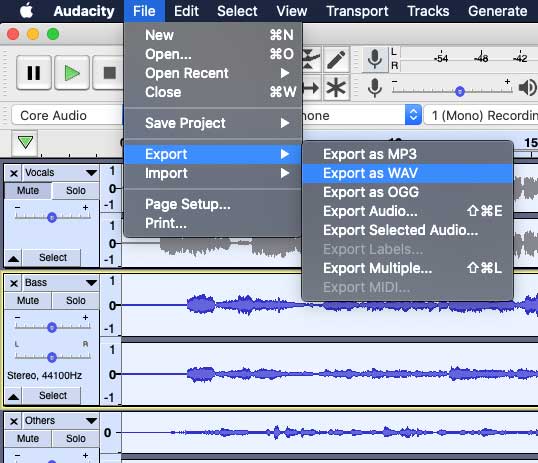The height and width of the screenshot is (463, 538).
Task: Expand the Import submenu
Action: point(213,173)
